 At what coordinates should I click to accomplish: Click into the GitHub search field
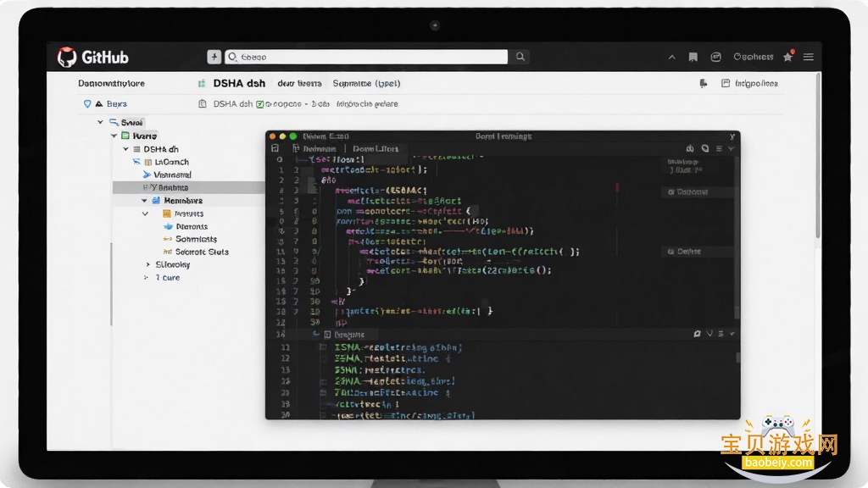pos(366,57)
